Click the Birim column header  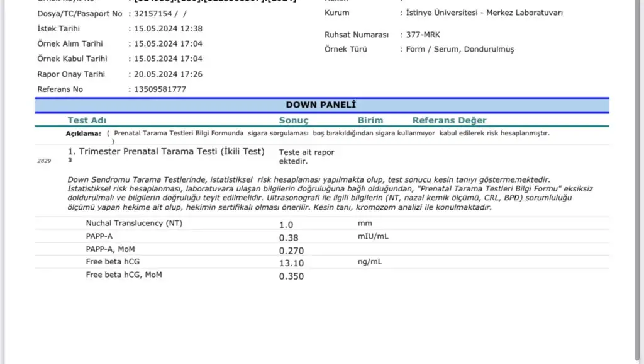tap(370, 120)
